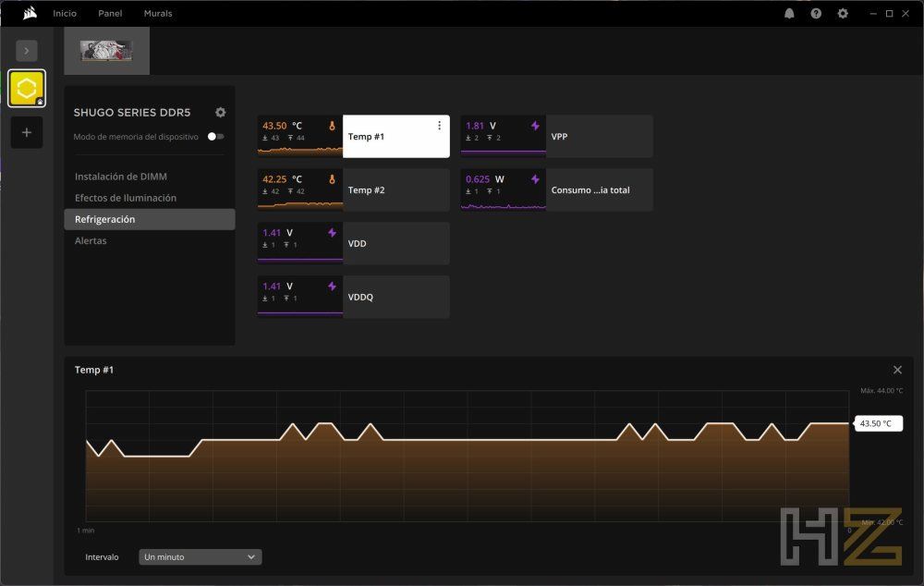This screenshot has width=924, height=586.
Task: Open Temp #1 three-dot options menu
Action: point(439,126)
